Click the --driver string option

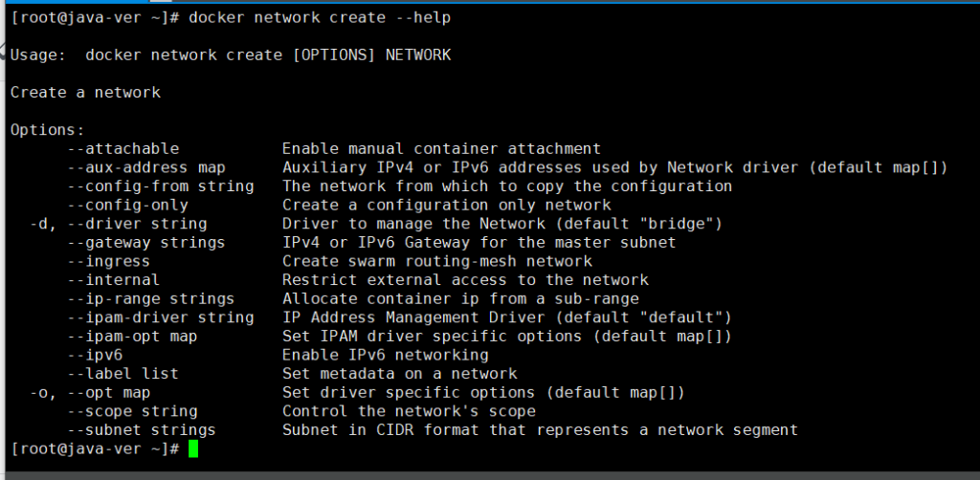(x=137, y=224)
